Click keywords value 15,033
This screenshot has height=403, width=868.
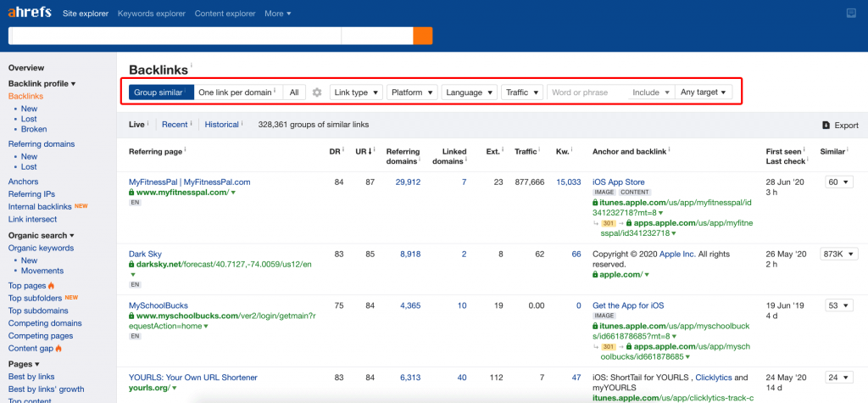click(x=569, y=182)
